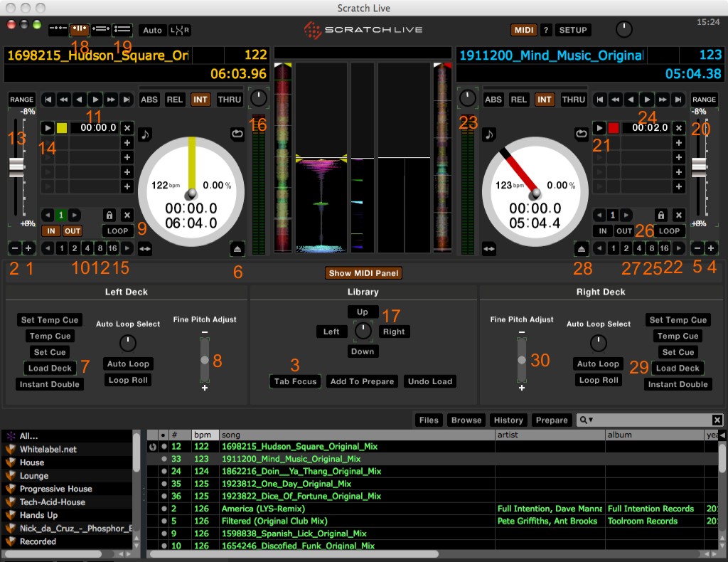Image resolution: width=728 pixels, height=562 pixels.
Task: Skip to next track on right deck
Action: tap(679, 100)
